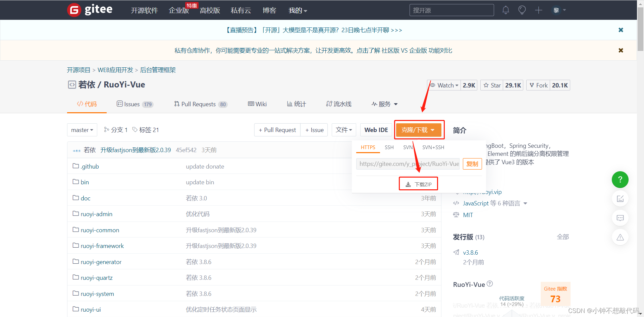Close the live broadcast announcement banner
Viewport: 644px width, 317px height.
pos(621,30)
